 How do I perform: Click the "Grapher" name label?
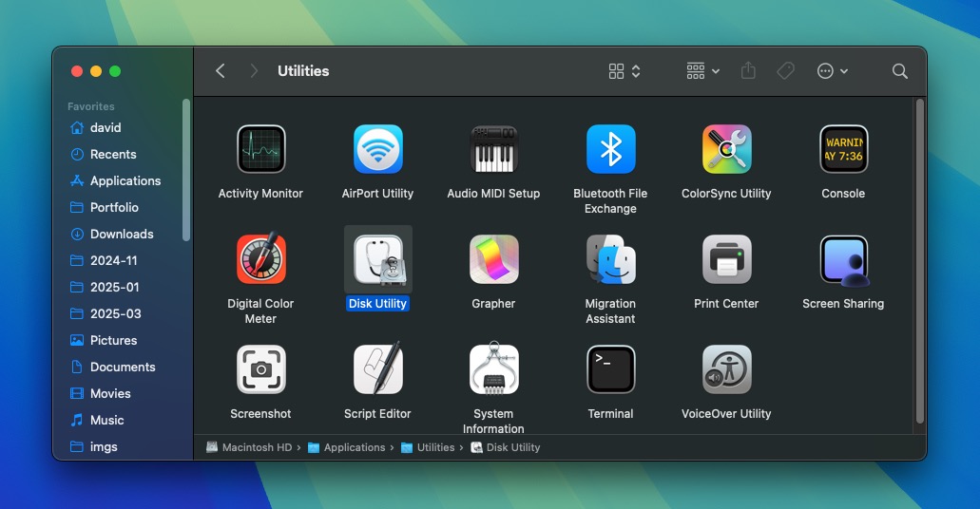point(493,304)
